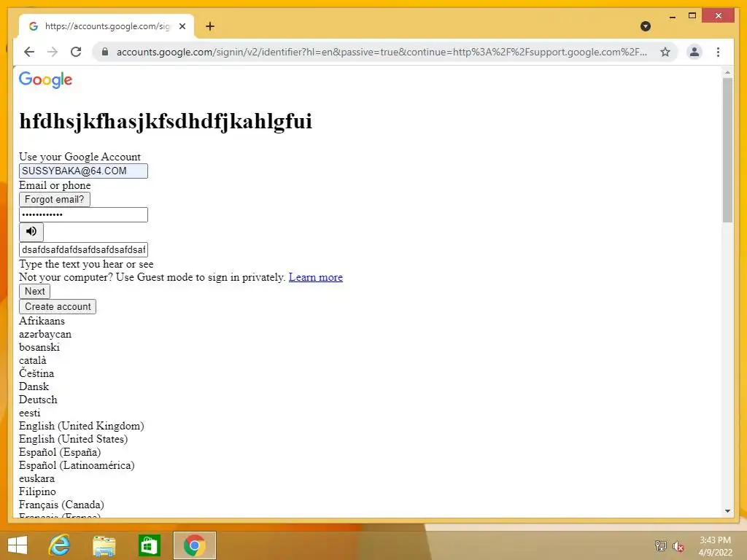Close the accounts.google.com tab
Viewport: 747px width, 560px height.
182,26
